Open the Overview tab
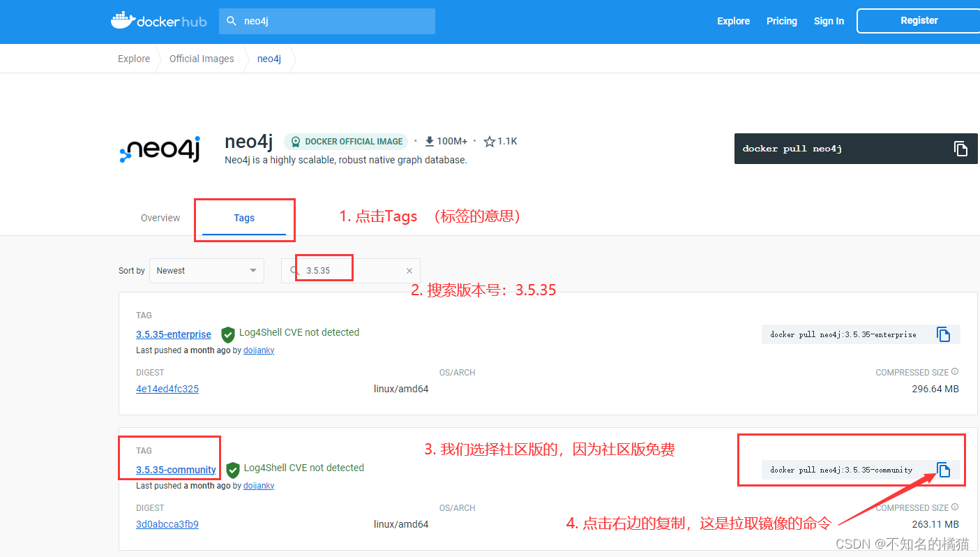 coord(160,218)
